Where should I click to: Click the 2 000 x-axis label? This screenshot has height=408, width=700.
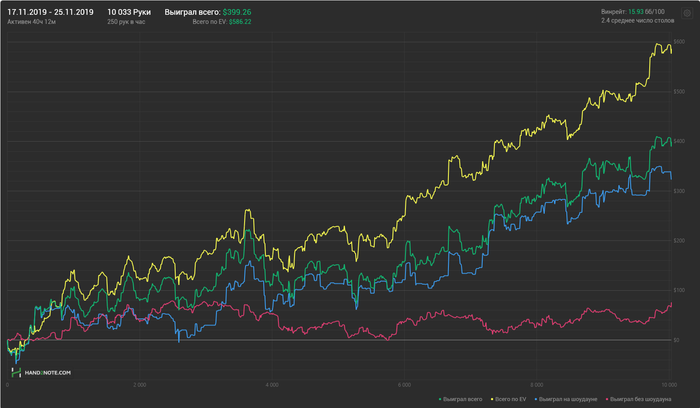[x=140, y=385]
